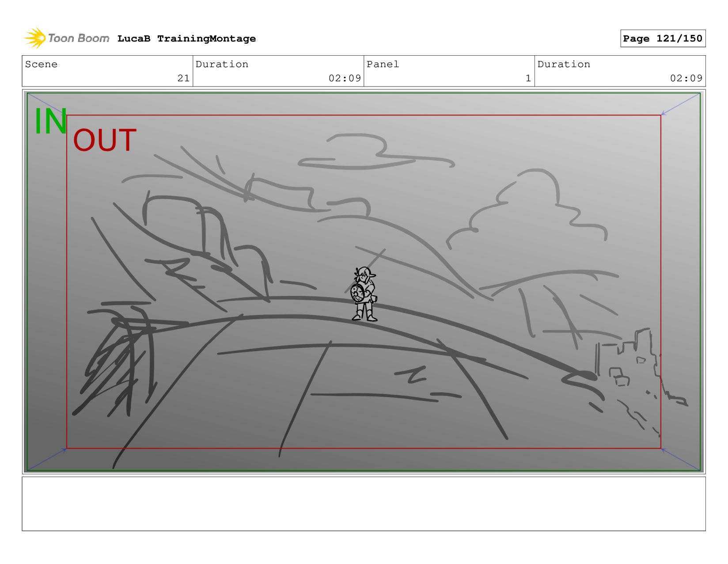728x564 pixels.
Task: Select the Panel header label
Action: click(383, 65)
